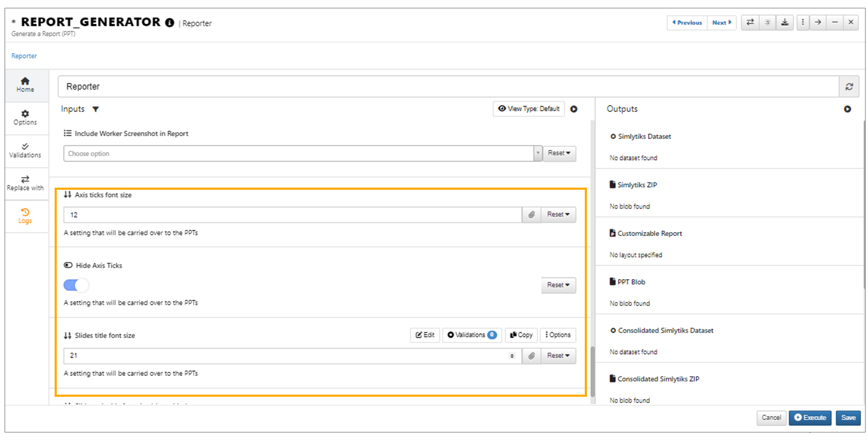Click the Execute button
The image size is (868, 441).
point(810,418)
